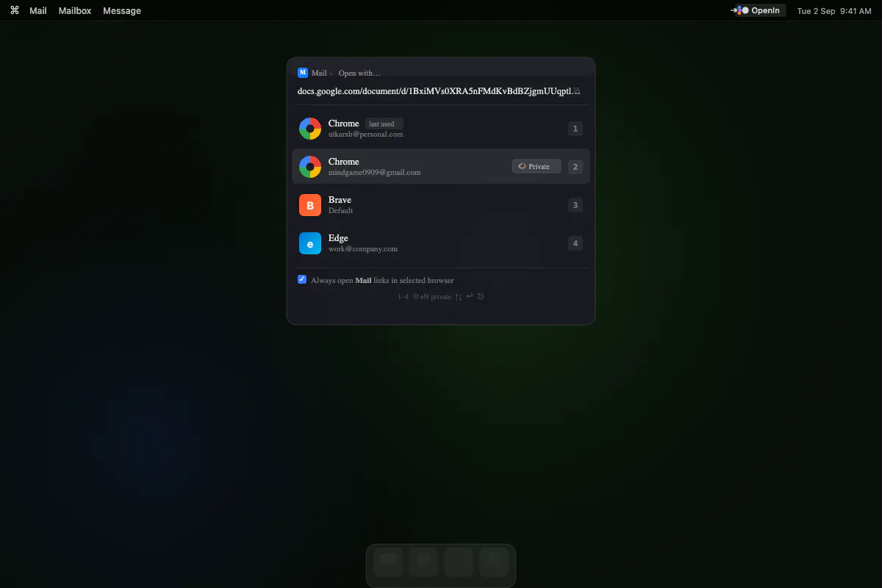Click the '⇧+N private' hint text

431,297
